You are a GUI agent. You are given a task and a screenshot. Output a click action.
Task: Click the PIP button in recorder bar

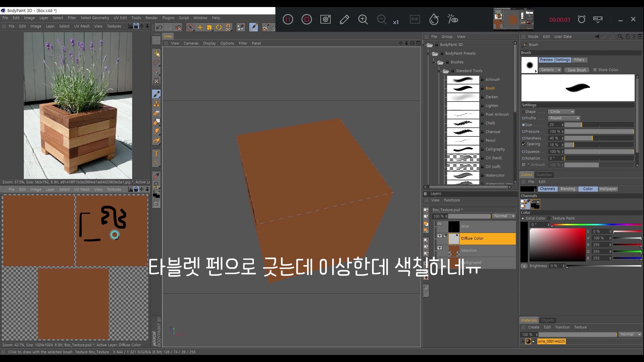[x=415, y=19]
